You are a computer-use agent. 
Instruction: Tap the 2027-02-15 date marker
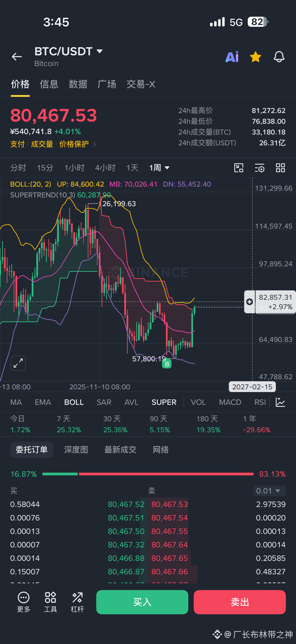pos(252,387)
